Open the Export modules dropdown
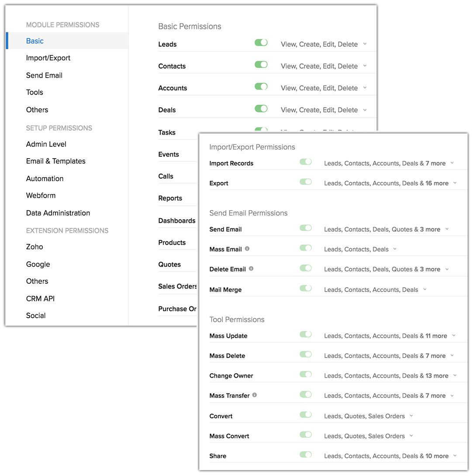 click(455, 183)
